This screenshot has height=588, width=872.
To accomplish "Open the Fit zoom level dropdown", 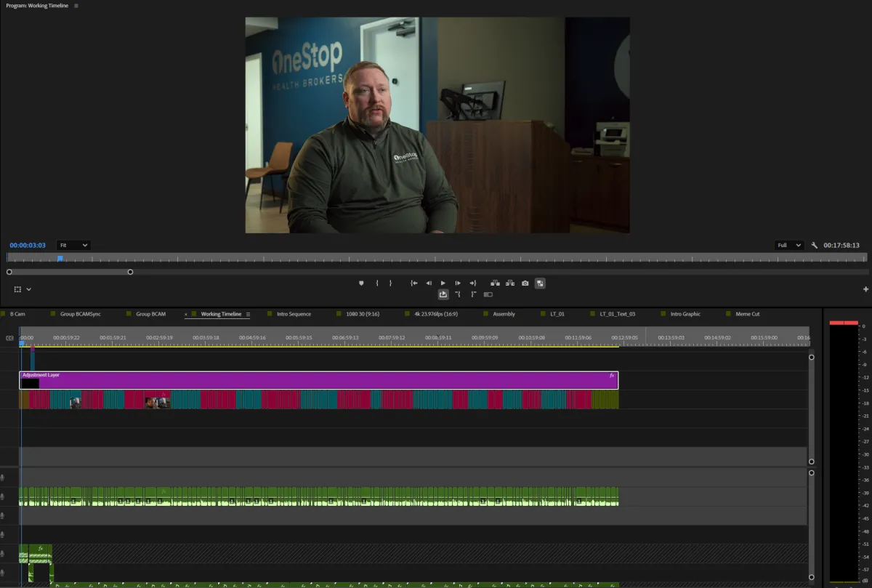I will [x=73, y=246].
